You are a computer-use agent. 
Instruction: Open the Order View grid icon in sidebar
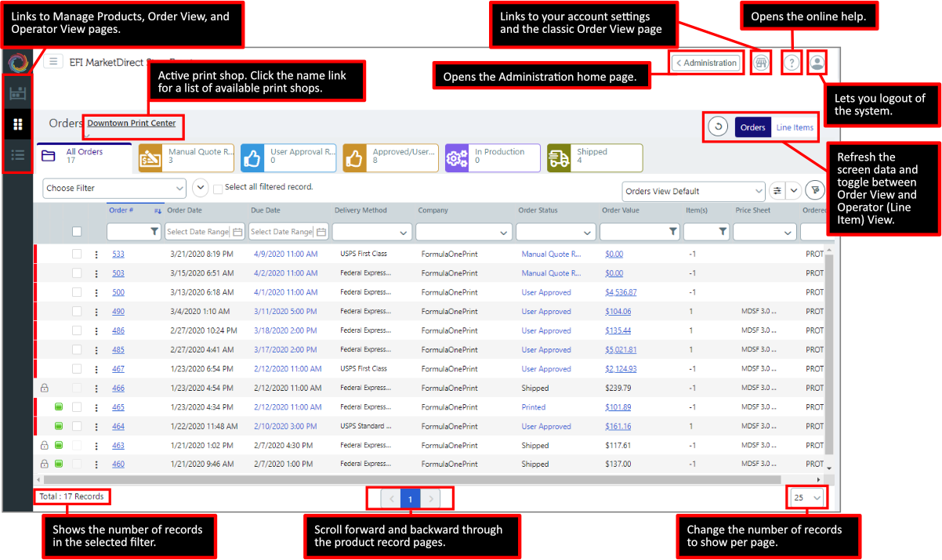tap(18, 125)
